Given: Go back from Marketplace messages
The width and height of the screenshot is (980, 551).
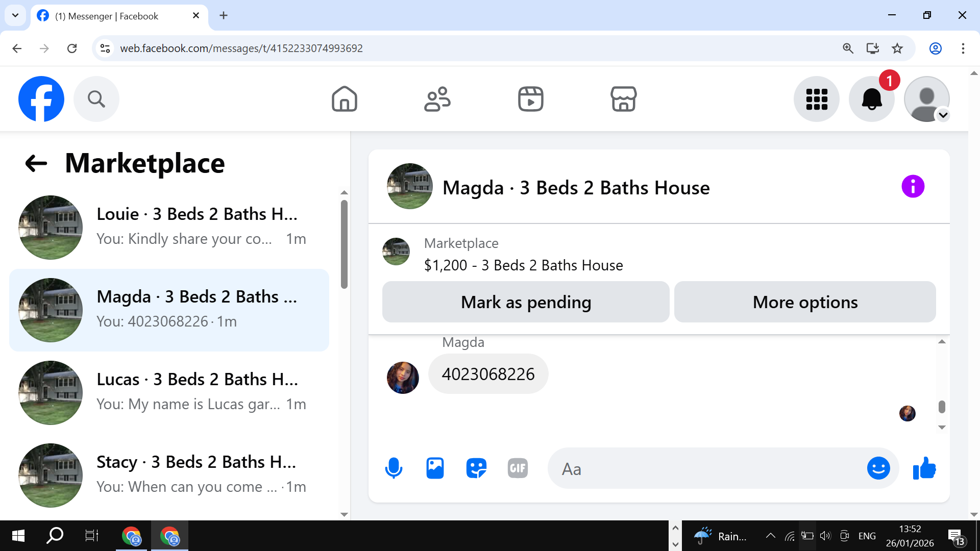Looking at the screenshot, I should [36, 163].
